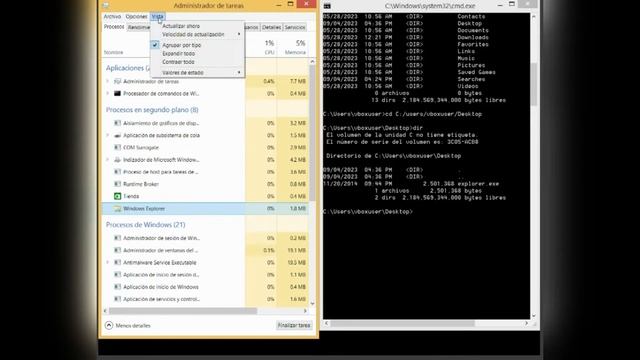Select the Runtime Broker row name
Screen dimensions: 640x360
141,184
